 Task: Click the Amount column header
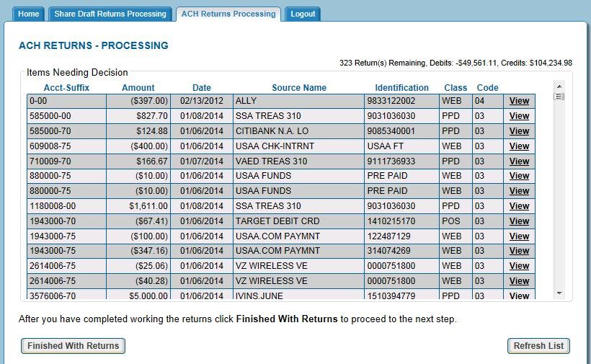click(138, 88)
